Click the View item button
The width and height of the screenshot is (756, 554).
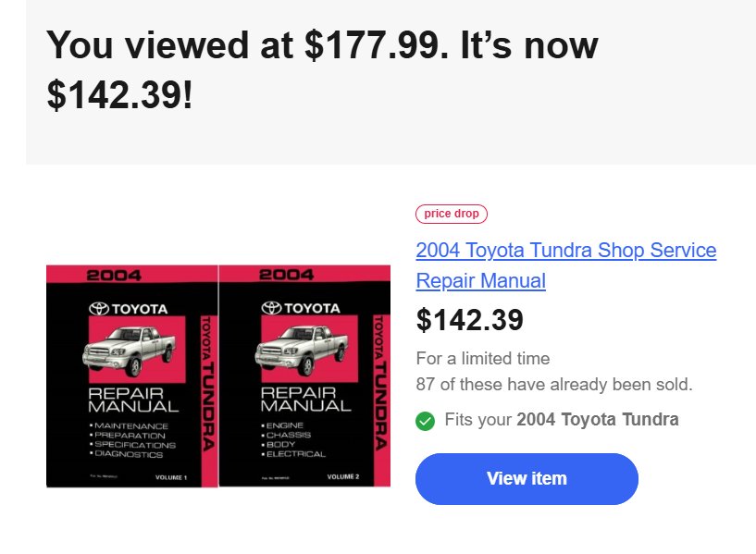tap(527, 479)
